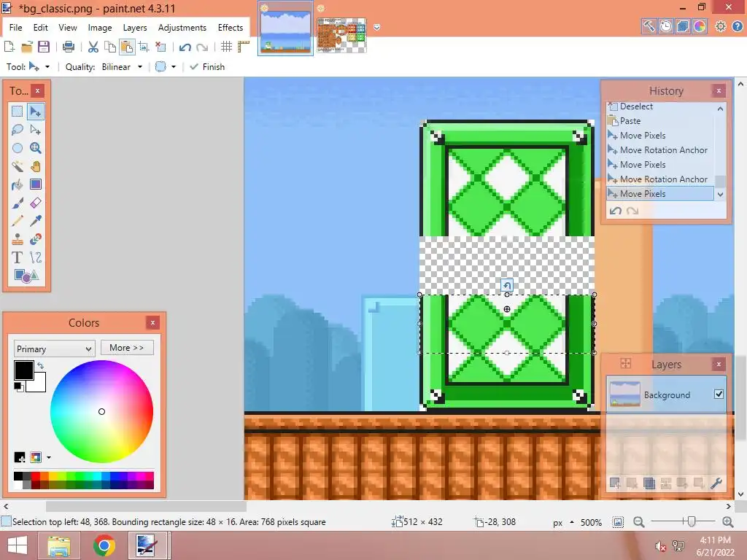The width and height of the screenshot is (747, 560).
Task: Expand the image list arrow
Action: [x=377, y=27]
